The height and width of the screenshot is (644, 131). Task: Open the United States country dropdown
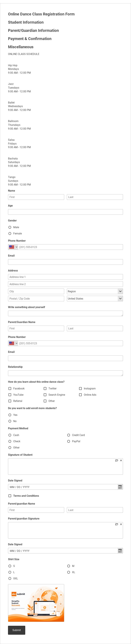pyautogui.click(x=95, y=299)
